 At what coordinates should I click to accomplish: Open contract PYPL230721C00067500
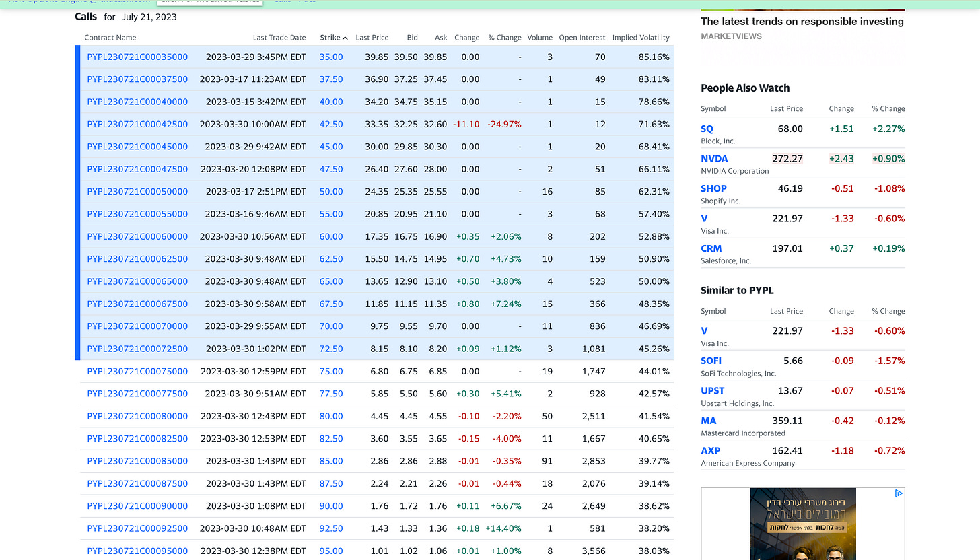[137, 304]
